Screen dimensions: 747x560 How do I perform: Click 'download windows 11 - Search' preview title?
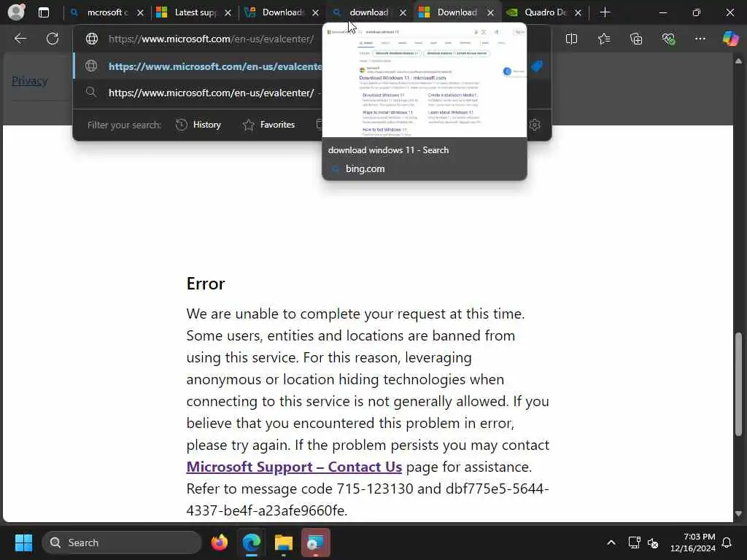pos(388,150)
